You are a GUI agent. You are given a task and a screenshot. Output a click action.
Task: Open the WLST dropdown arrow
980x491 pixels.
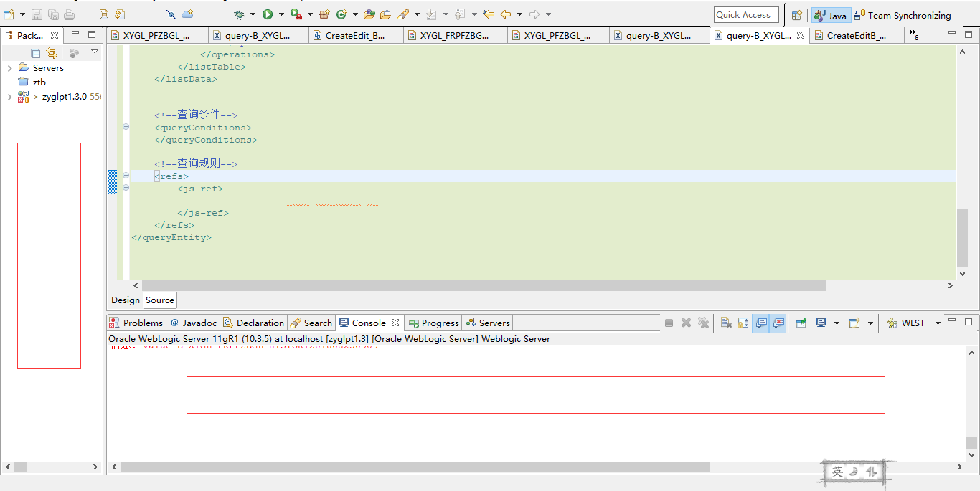coord(938,324)
